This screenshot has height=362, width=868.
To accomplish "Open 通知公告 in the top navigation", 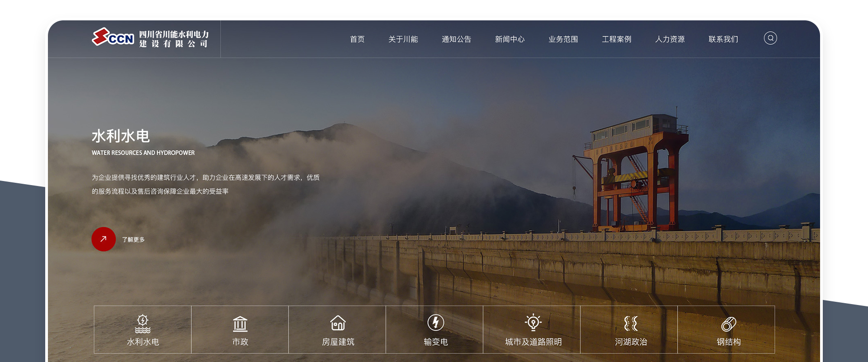I will (456, 39).
